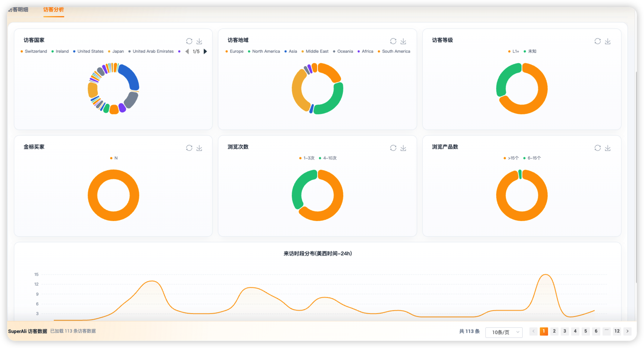The image size is (644, 348).
Task: Toggle North America legend visibility
Action: (264, 52)
